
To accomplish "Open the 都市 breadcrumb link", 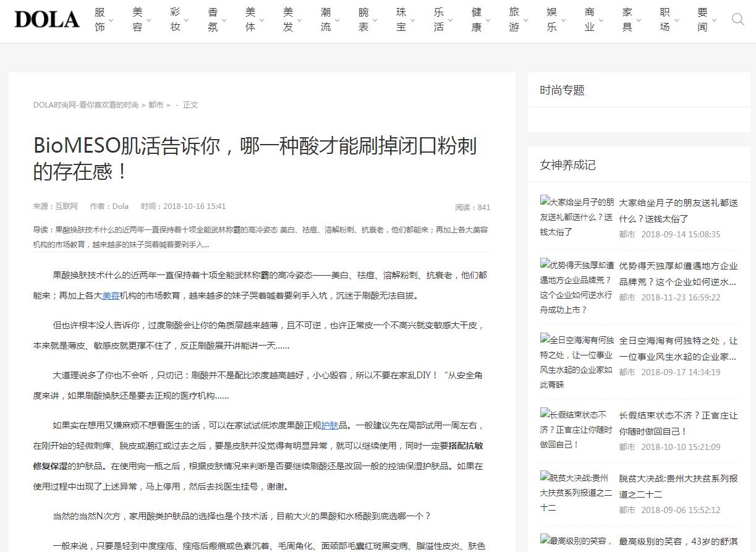I will pyautogui.click(x=156, y=105).
